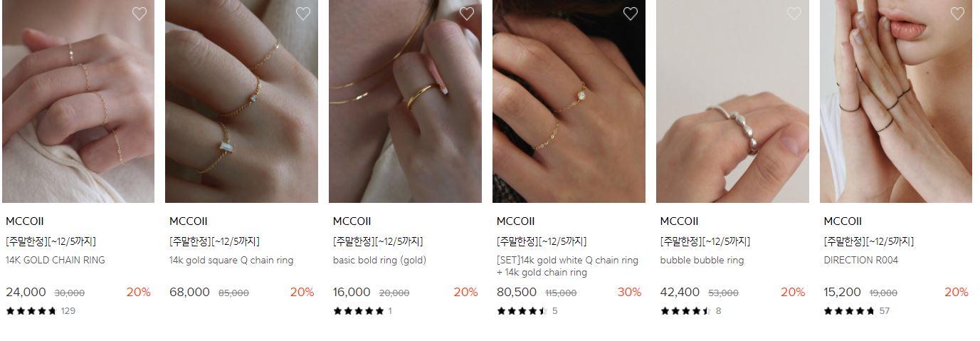980x341 pixels.
Task: Open [SET]14k gold white Q chain ring link
Action: coord(567,266)
